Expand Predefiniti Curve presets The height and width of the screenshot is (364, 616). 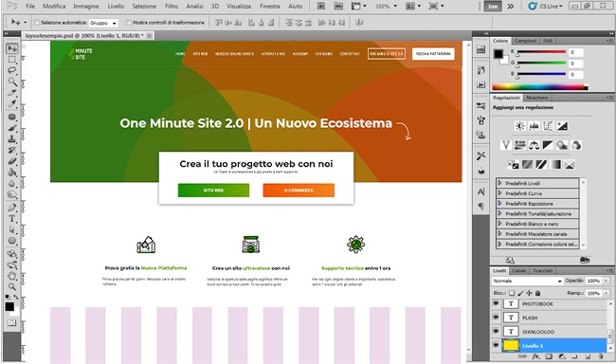point(499,193)
